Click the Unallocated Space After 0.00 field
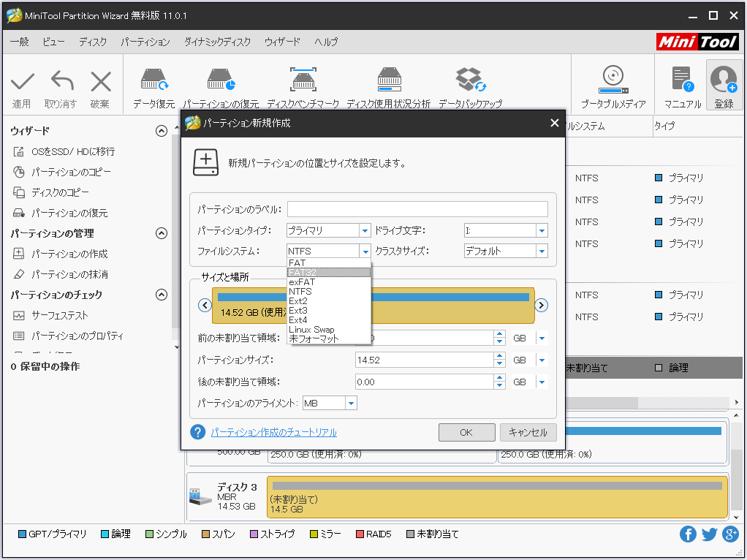This screenshot has height=560, width=747. pos(425,382)
